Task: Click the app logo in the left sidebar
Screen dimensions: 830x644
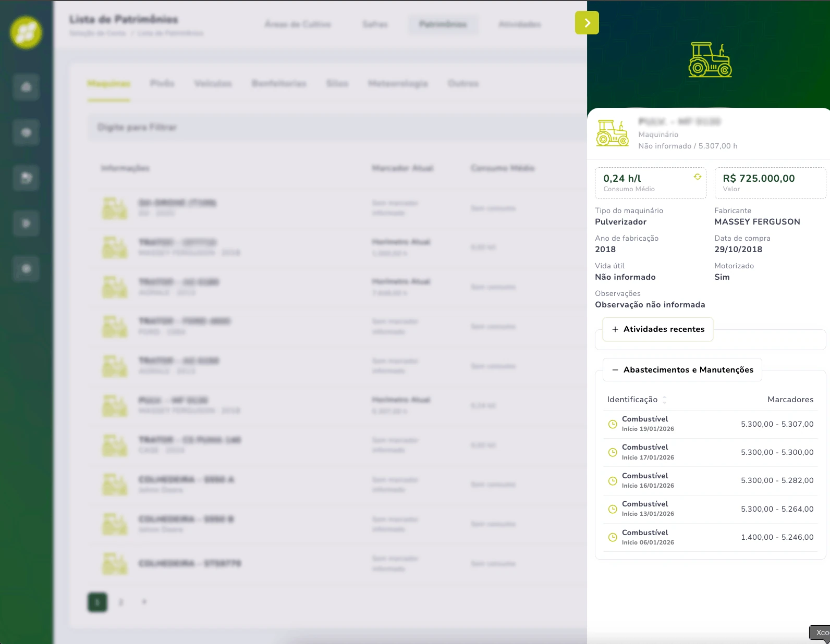Action: [x=26, y=32]
